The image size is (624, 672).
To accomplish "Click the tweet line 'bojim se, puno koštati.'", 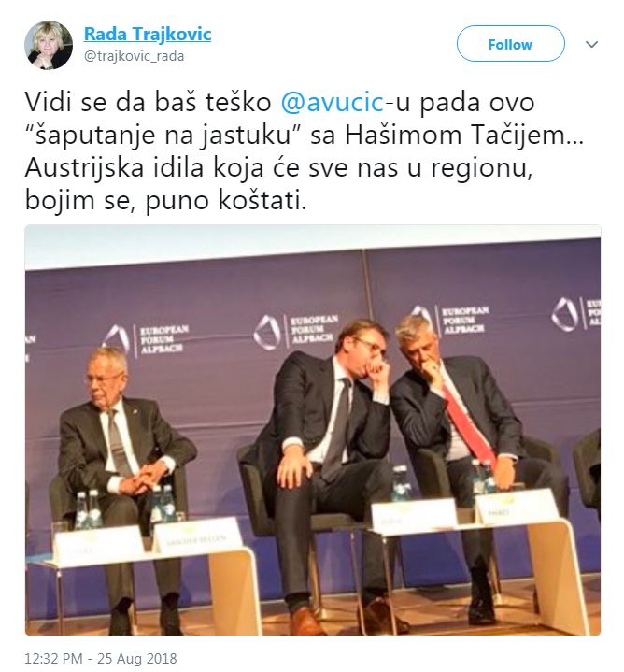I will (x=165, y=200).
